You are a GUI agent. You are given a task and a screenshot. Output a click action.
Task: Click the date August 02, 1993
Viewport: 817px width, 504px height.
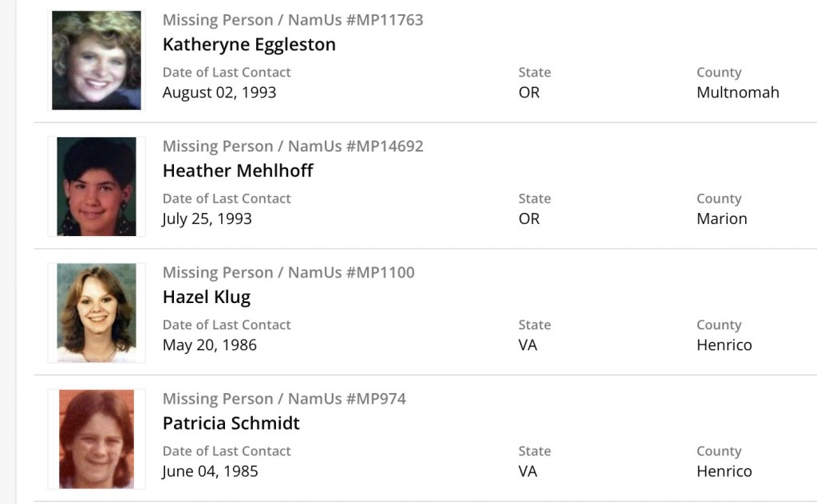(x=219, y=93)
